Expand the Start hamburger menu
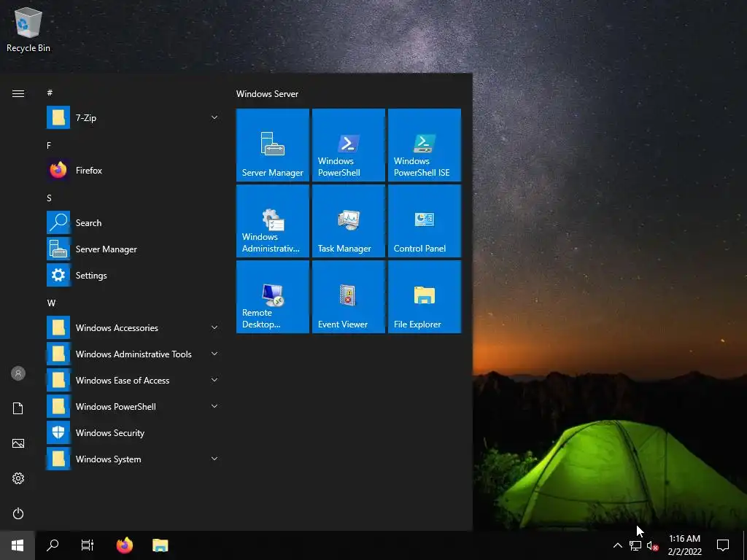This screenshot has height=560, width=747. click(x=18, y=93)
